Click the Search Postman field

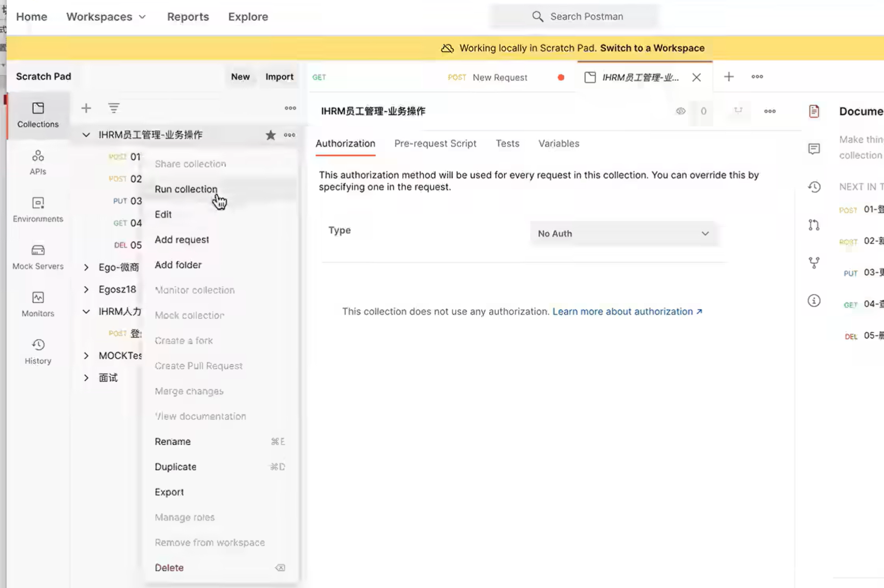click(575, 17)
